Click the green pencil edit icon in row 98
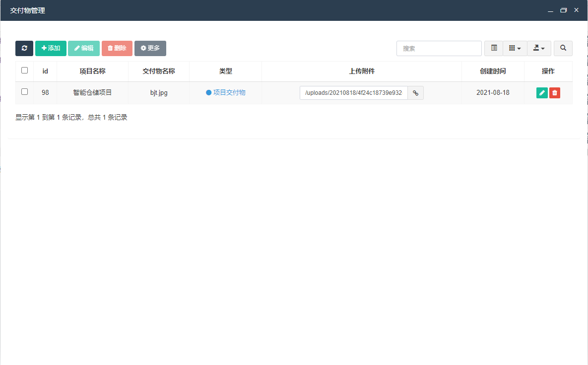This screenshot has width=588, height=365. 542,93
